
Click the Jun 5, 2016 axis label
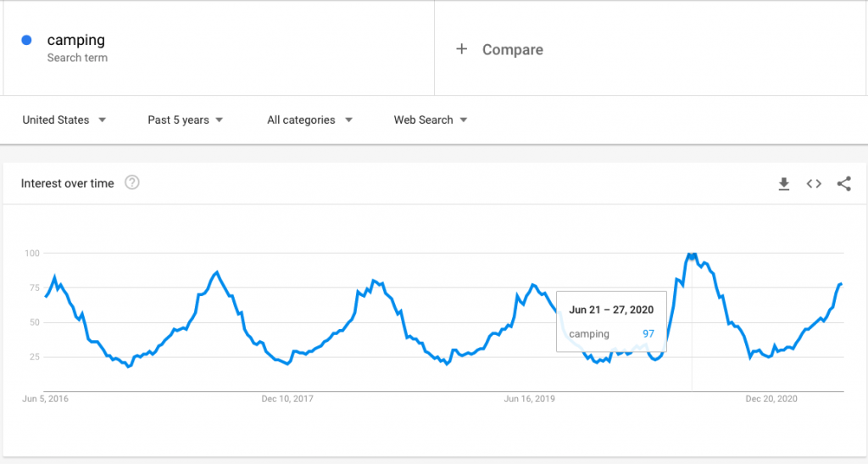coord(45,398)
